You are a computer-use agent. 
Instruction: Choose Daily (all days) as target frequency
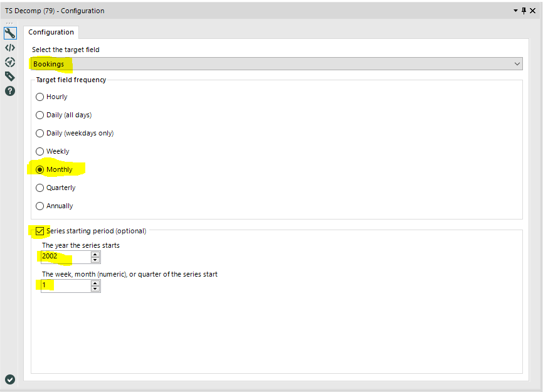click(x=39, y=115)
